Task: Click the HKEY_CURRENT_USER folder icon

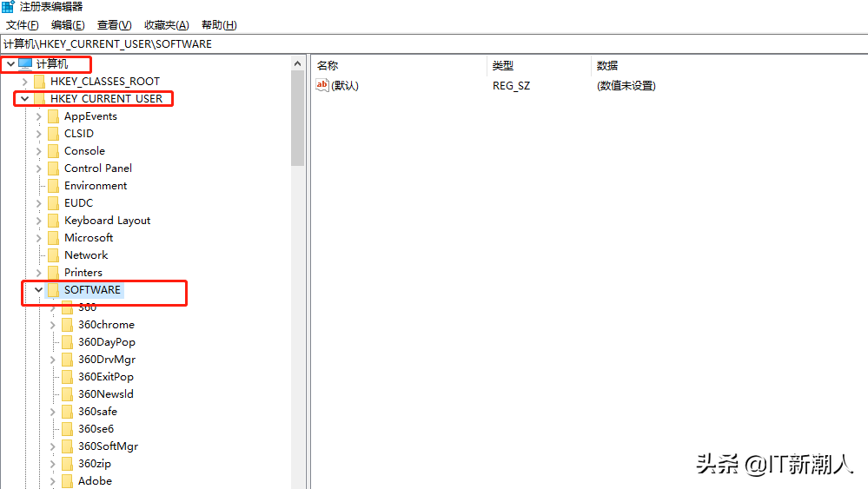Action: coord(39,99)
